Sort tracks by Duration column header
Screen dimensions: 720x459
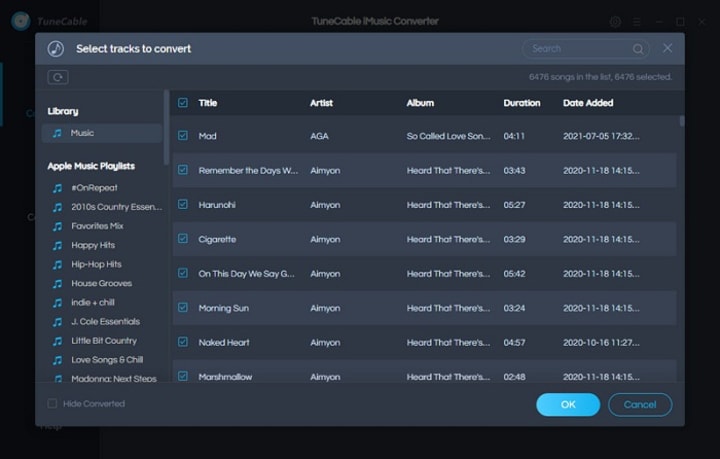[522, 103]
